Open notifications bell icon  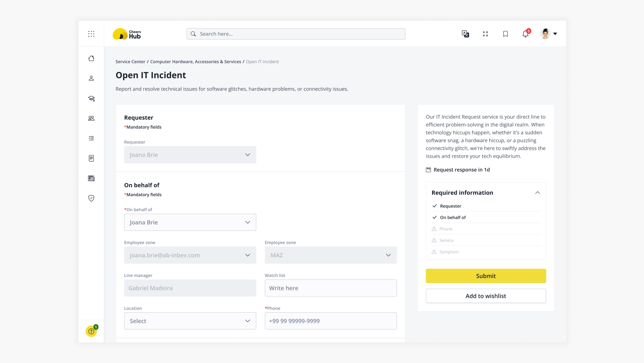pyautogui.click(x=525, y=34)
